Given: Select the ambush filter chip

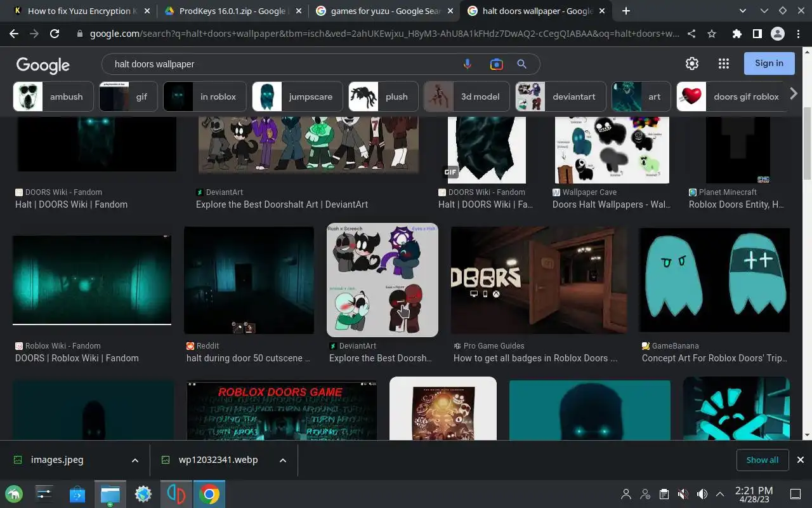Looking at the screenshot, I should [53, 97].
